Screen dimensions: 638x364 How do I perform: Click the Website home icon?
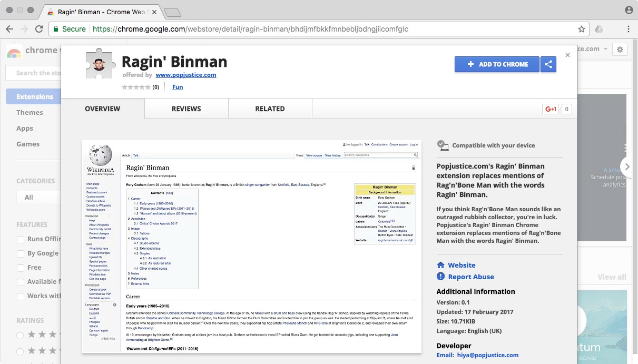[x=441, y=265]
